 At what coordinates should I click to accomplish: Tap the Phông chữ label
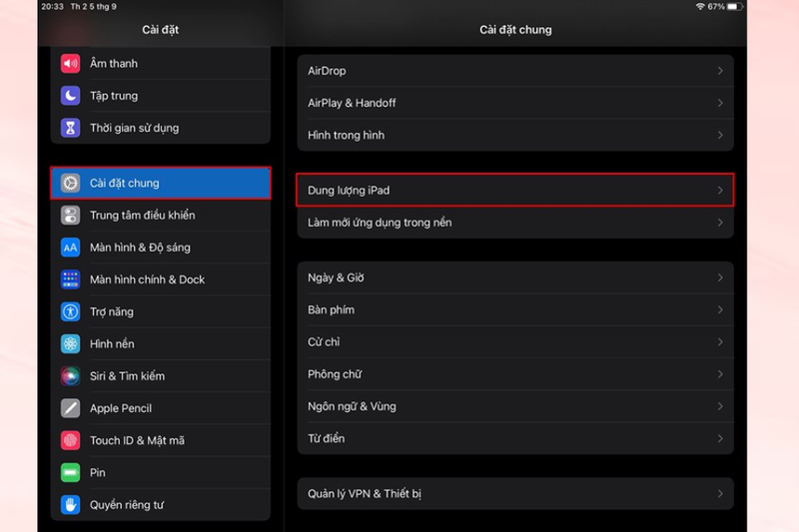[x=335, y=374]
